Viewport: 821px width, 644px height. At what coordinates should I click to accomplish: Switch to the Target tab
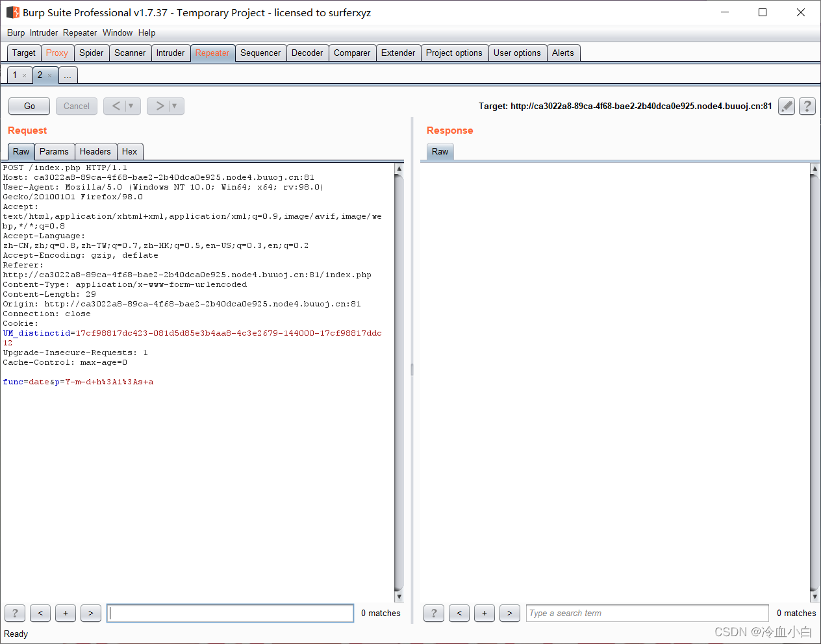(x=24, y=53)
